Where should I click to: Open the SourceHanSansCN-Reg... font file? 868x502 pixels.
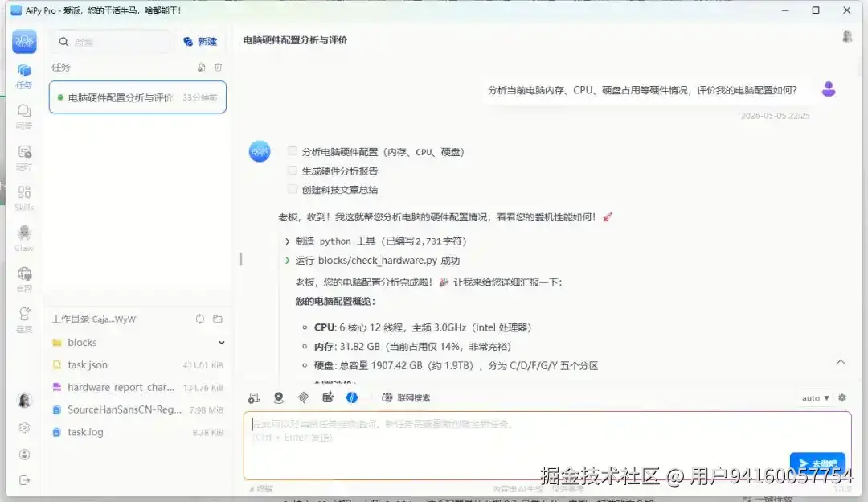[x=138, y=409]
